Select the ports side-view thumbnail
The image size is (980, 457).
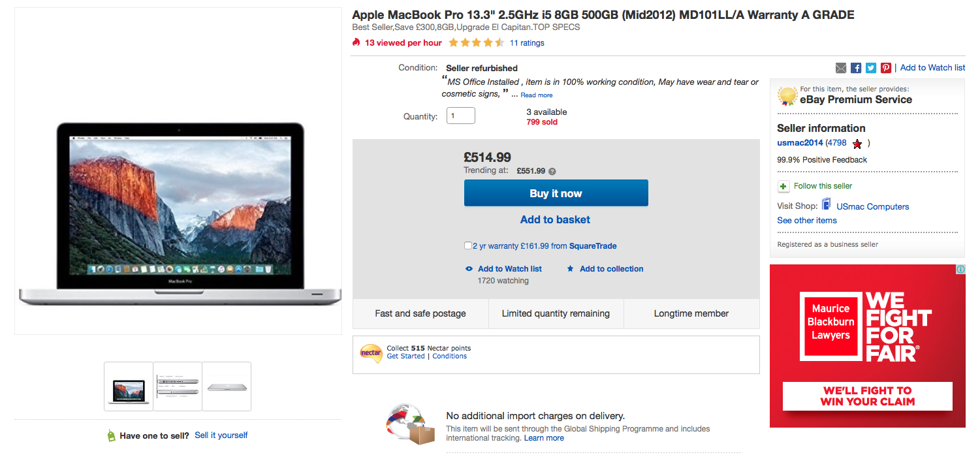(x=178, y=386)
